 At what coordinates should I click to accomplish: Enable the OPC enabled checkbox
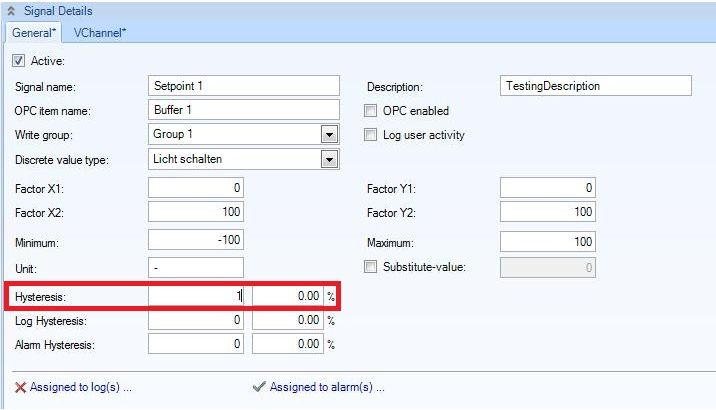[x=372, y=111]
